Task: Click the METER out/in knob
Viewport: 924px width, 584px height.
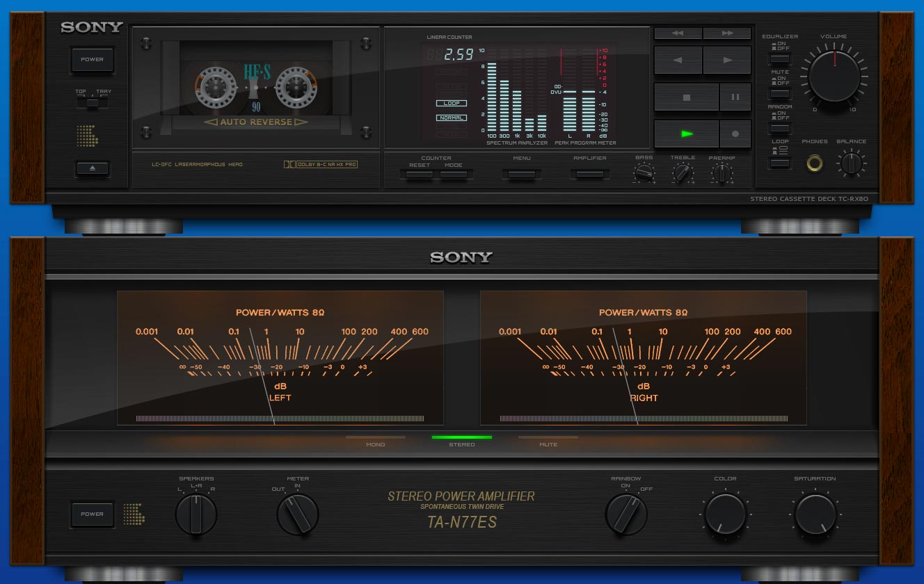Action: [298, 514]
